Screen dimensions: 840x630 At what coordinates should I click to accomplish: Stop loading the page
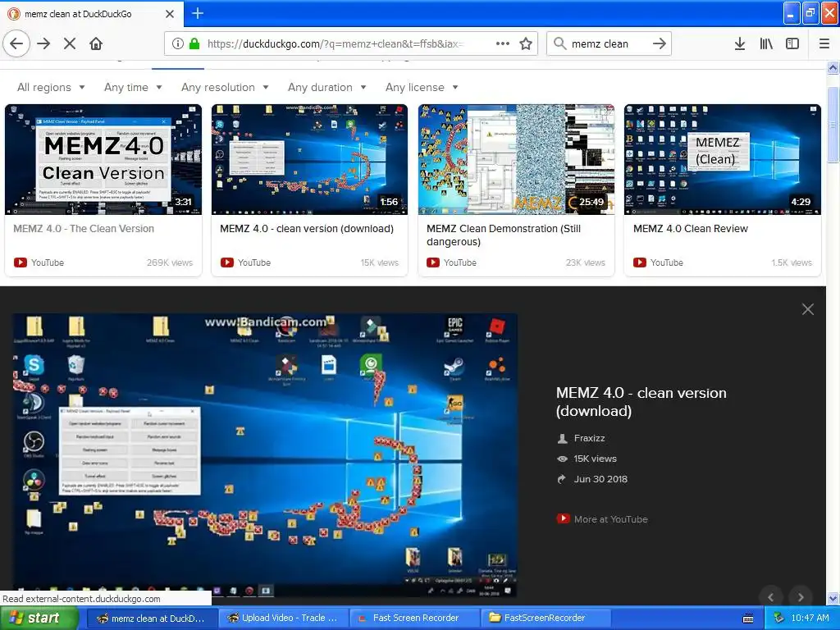tap(70, 43)
